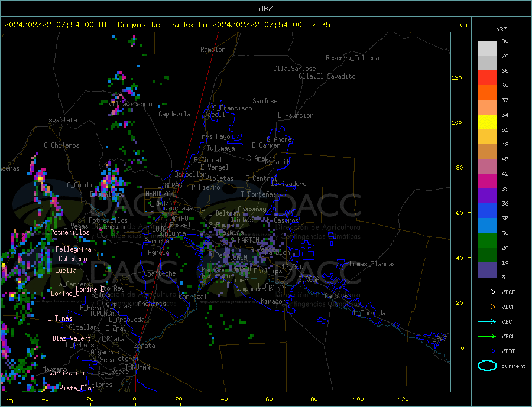Screen dimensions: 532x407
Task: Click the white 'Diaz_Valent' label
Action: [72, 338]
